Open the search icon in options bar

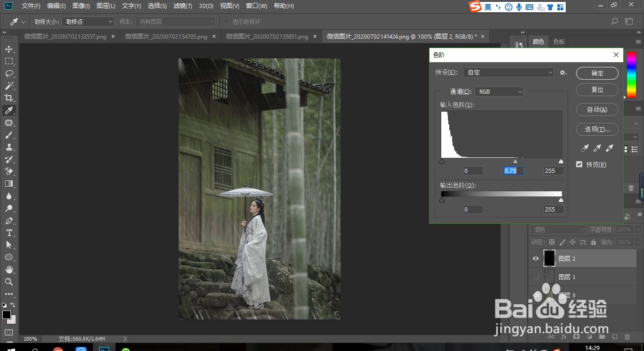[x=615, y=22]
